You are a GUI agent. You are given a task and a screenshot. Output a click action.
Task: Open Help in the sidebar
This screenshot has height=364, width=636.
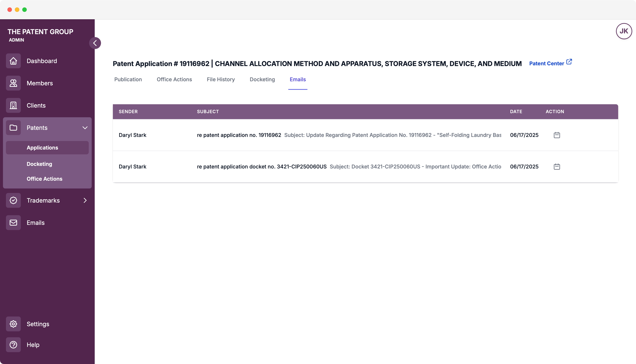pyautogui.click(x=33, y=345)
